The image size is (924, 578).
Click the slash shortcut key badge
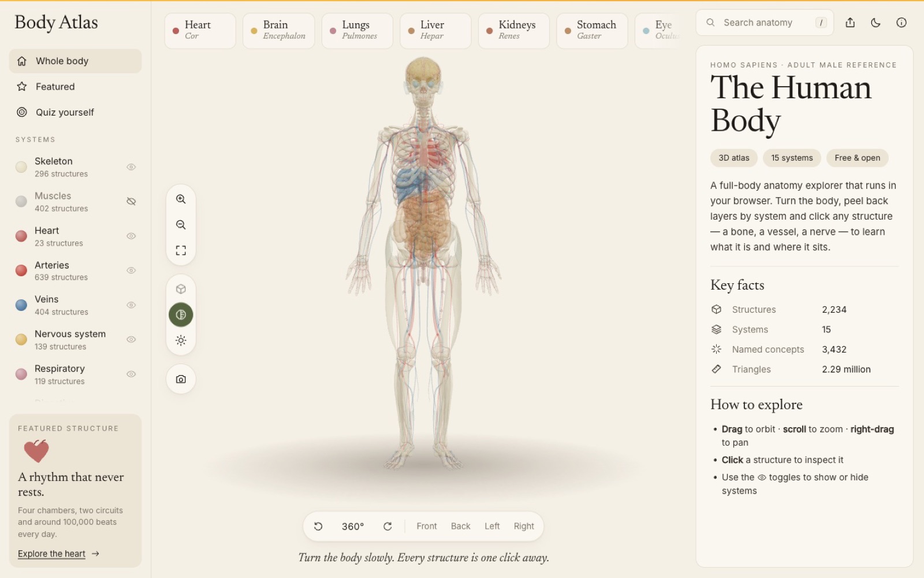coord(821,23)
